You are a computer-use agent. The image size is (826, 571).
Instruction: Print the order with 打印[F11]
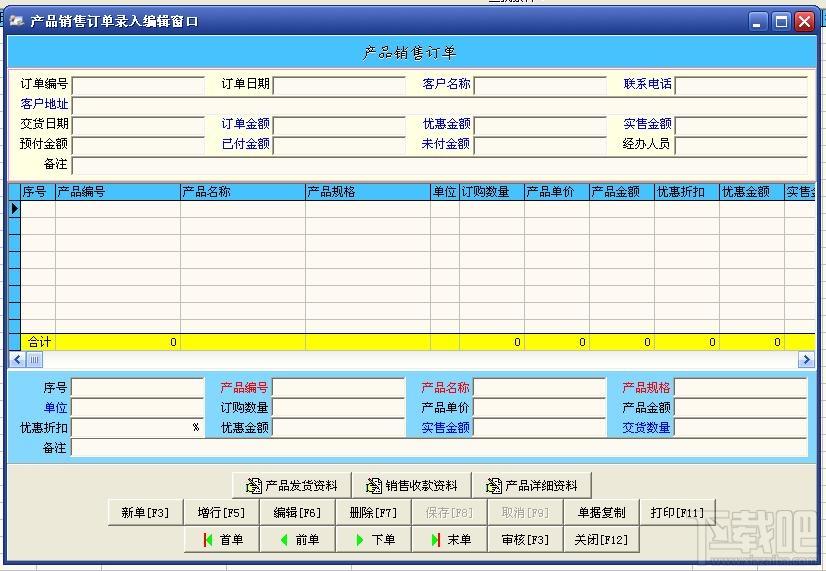pos(677,513)
